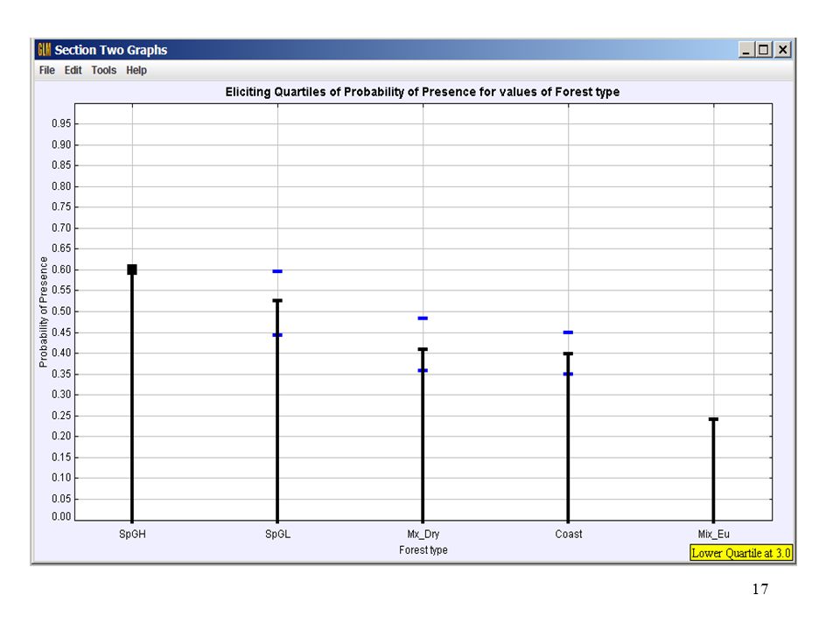Click the Coast lower quartile blue marker
The width and height of the screenshot is (840, 630).
(569, 374)
